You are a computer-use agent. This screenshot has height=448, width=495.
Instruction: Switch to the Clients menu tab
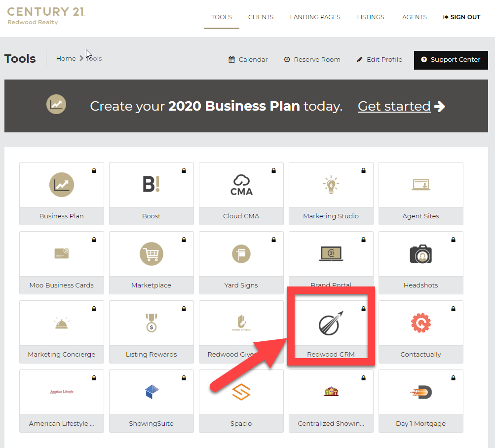click(x=261, y=17)
